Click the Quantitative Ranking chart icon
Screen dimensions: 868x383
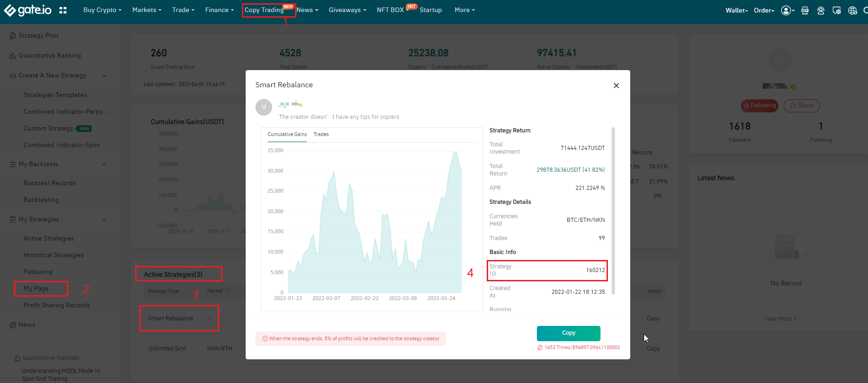13,56
